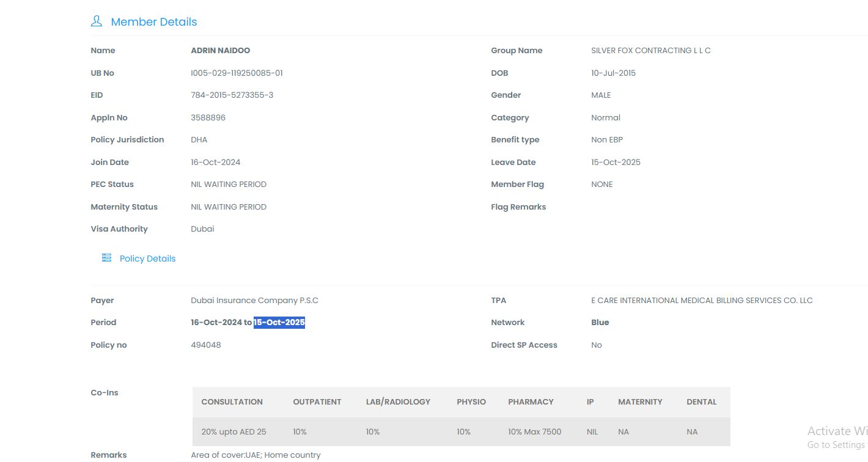Click the Network value Blue
The height and width of the screenshot is (462, 868).
600,323
